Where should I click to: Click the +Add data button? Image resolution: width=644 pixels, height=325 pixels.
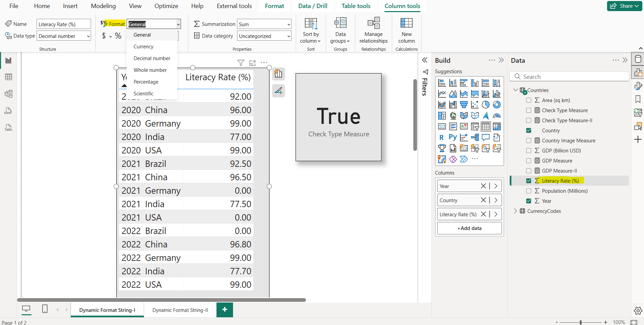pos(469,228)
